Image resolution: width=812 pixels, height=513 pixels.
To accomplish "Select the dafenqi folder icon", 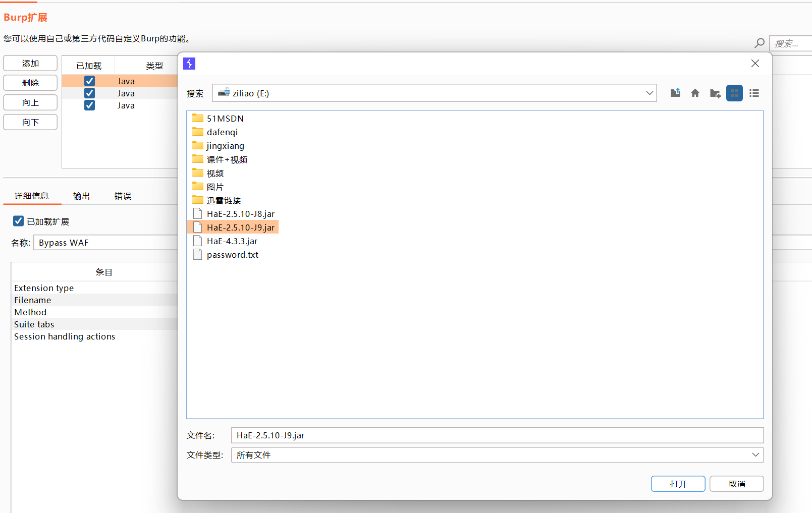I will [x=198, y=132].
